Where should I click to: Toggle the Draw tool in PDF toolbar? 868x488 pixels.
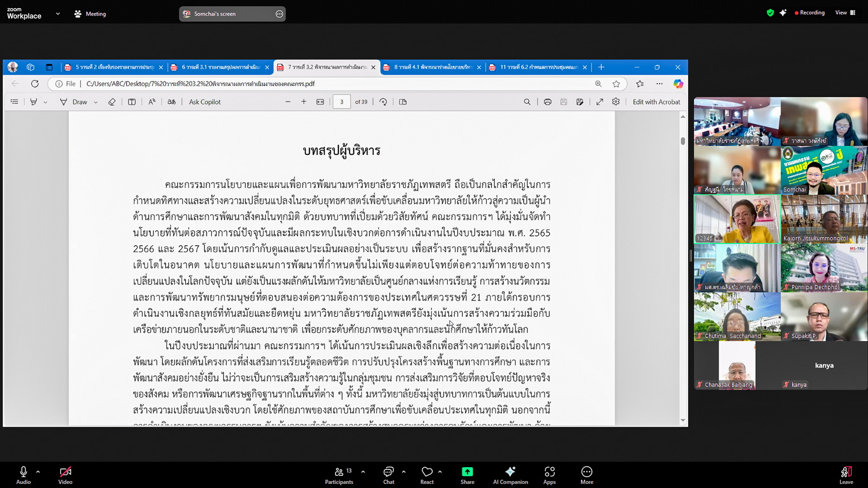tap(74, 102)
